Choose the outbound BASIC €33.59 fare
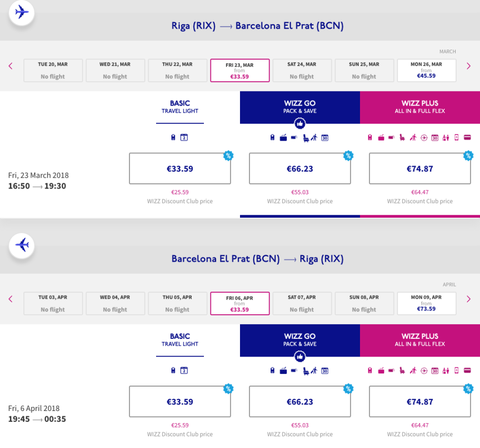480x448 pixels. (x=180, y=168)
